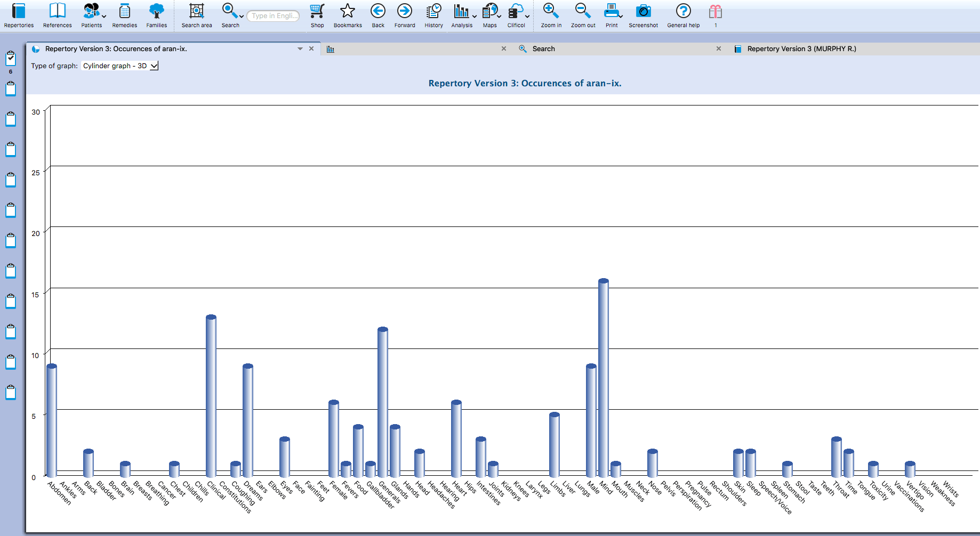The image size is (980, 536).
Task: Open the sixth clipboard in sidebar
Action: 11,210
